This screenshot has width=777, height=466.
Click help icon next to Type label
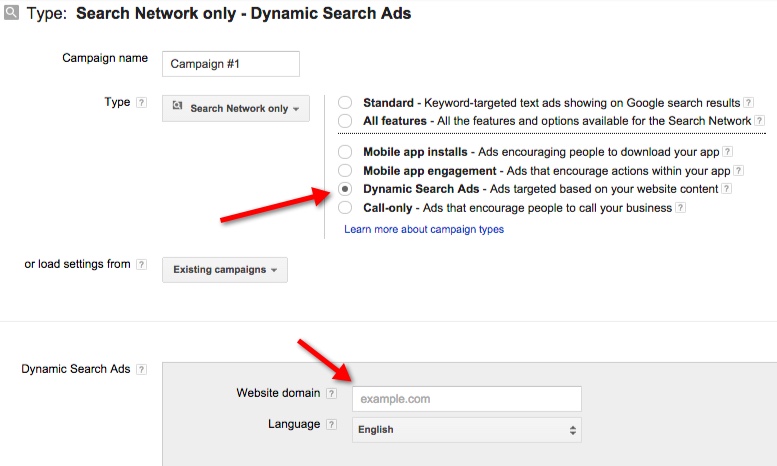141,103
